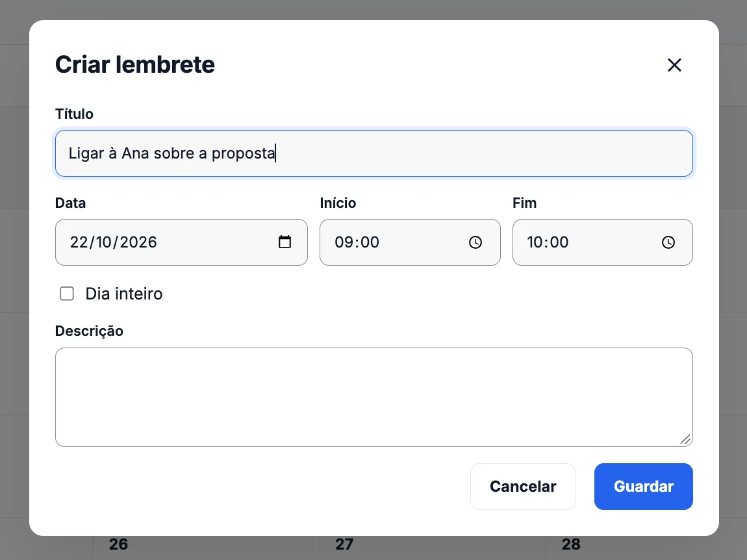Click the Criar lembrete heading
The height and width of the screenshot is (560, 747).
point(135,65)
